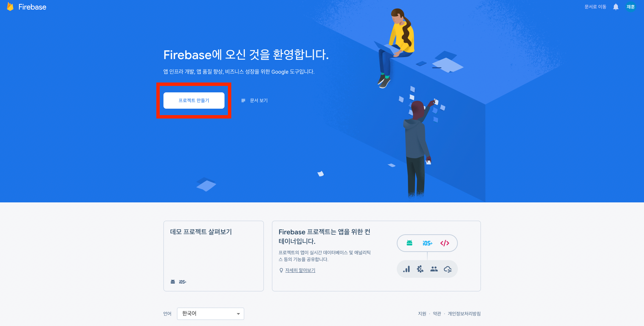The height and width of the screenshot is (326, 644).
Task: Click the cloud sync icon in diagram
Action: [448, 269]
